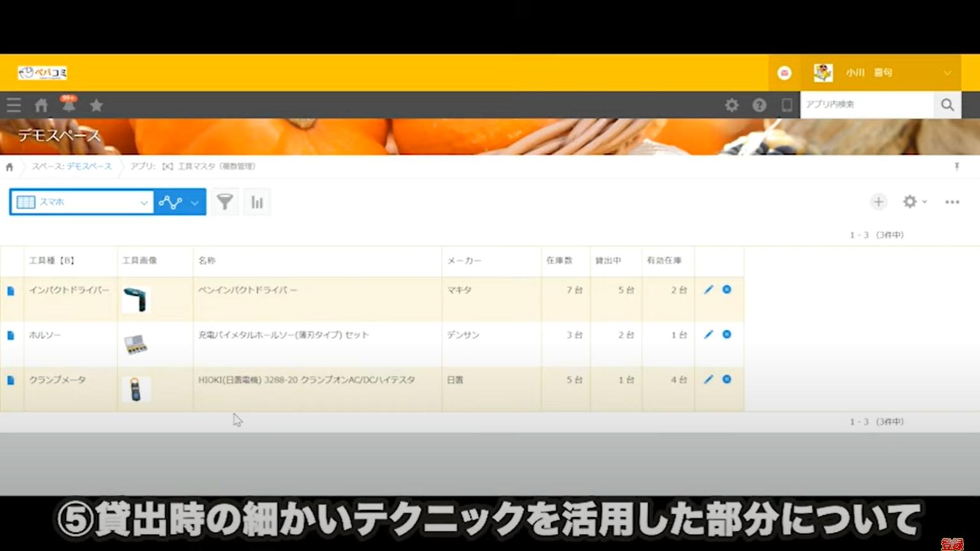Apply a filter using the funnel icon

click(225, 202)
